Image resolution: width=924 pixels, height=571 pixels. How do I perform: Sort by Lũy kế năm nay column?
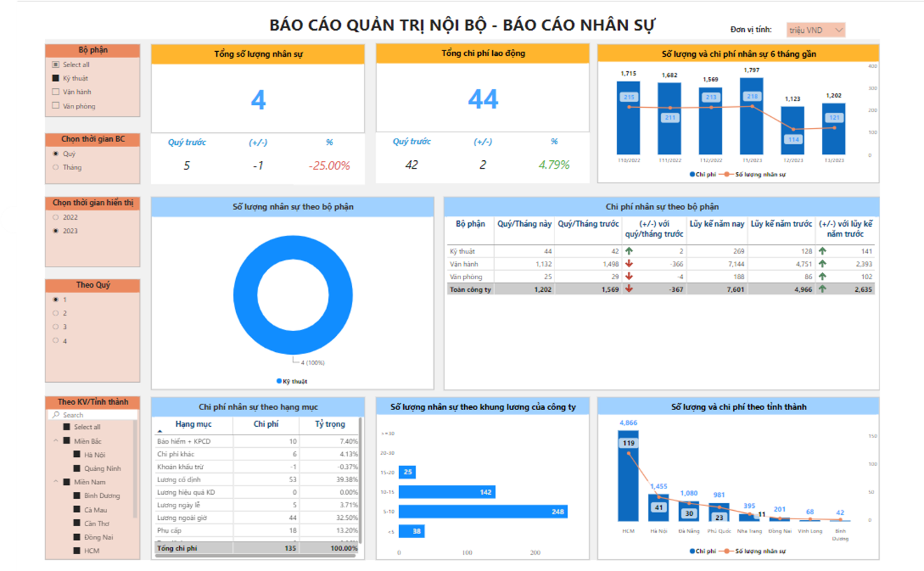(716, 224)
